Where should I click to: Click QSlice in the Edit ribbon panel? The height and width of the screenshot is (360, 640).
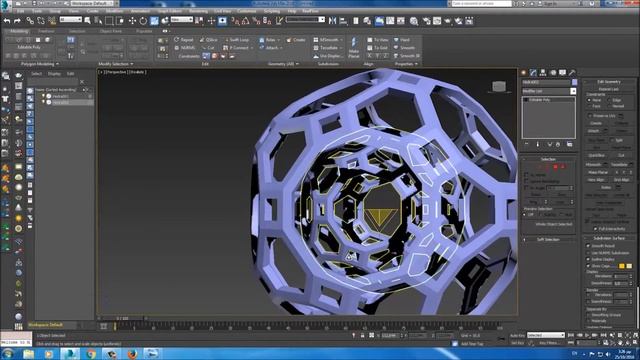click(209, 40)
